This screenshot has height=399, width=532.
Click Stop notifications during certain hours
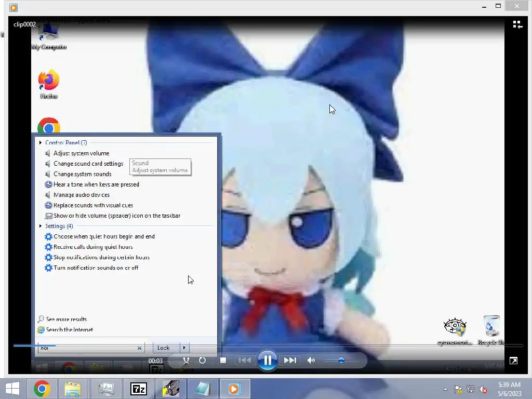tap(101, 257)
